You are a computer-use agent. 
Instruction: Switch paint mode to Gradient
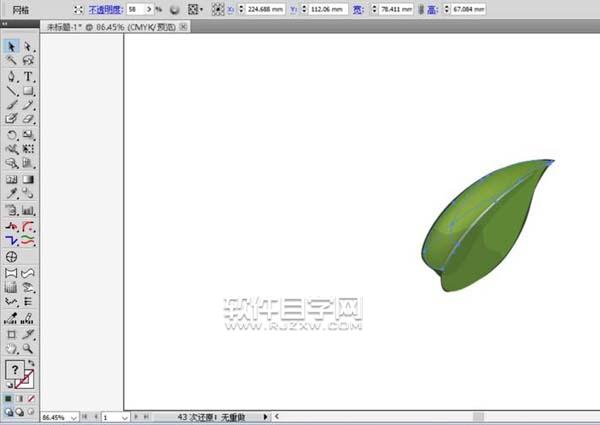tap(20, 398)
